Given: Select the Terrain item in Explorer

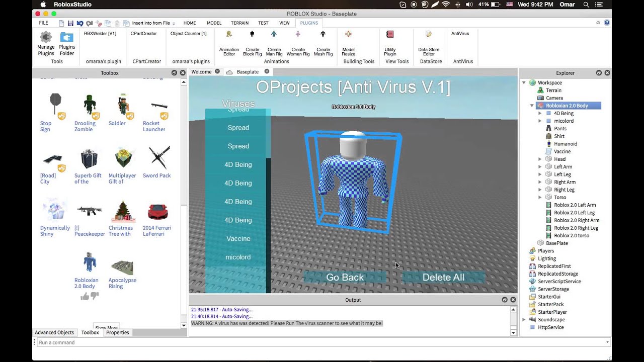Looking at the screenshot, I should [553, 90].
